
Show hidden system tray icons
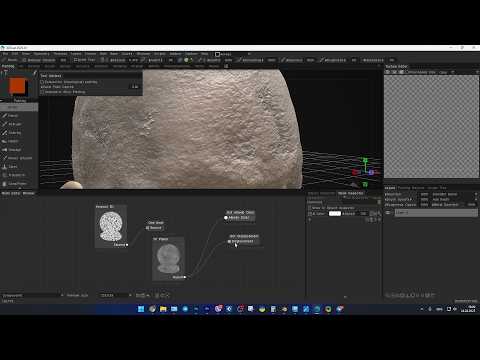click(x=422, y=309)
